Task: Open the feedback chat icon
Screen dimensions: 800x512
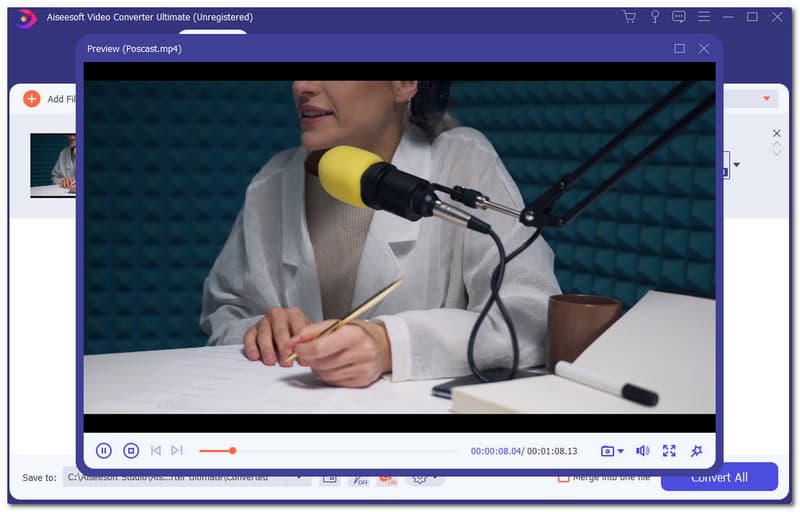Action: pyautogui.click(x=679, y=17)
